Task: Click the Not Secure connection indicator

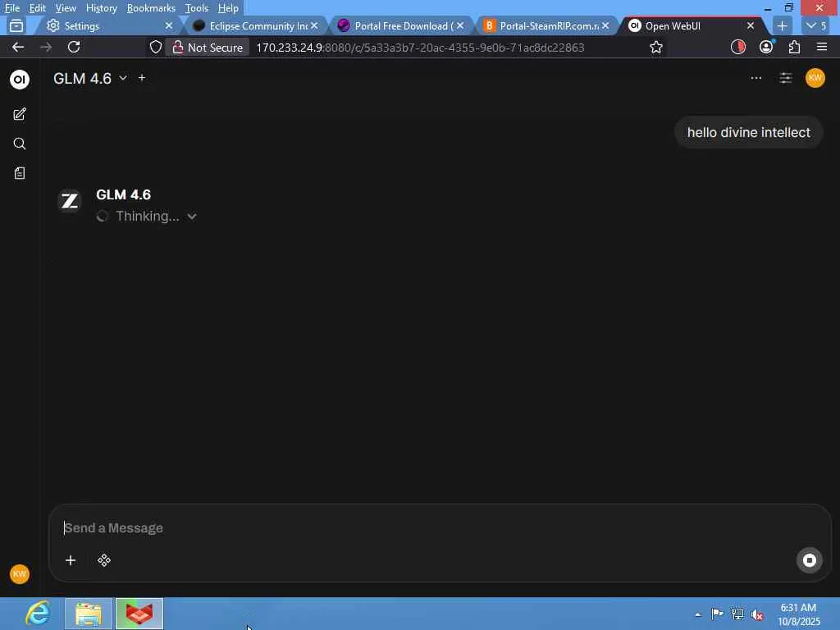Action: pyautogui.click(x=208, y=47)
